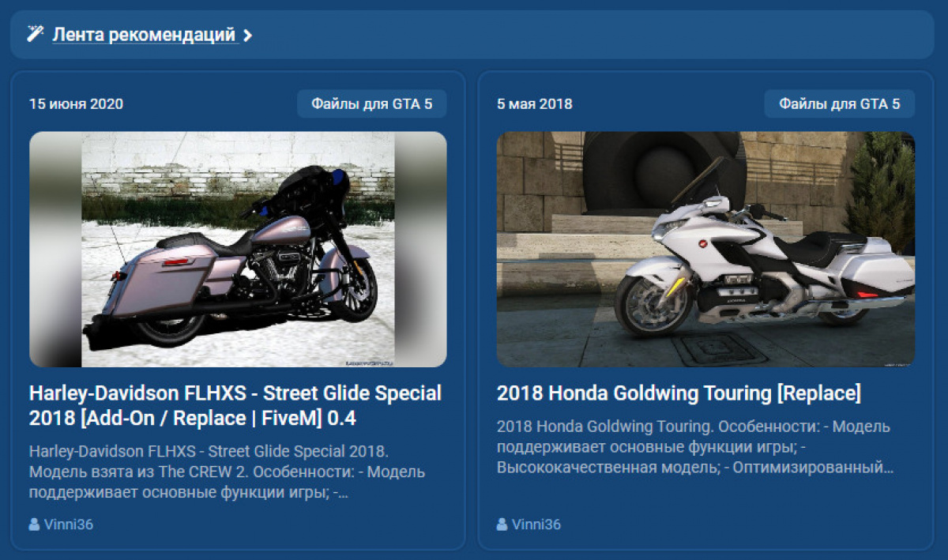Click the Honda Goldwing description text
Image resolution: width=948 pixels, height=560 pixels.
tap(695, 447)
